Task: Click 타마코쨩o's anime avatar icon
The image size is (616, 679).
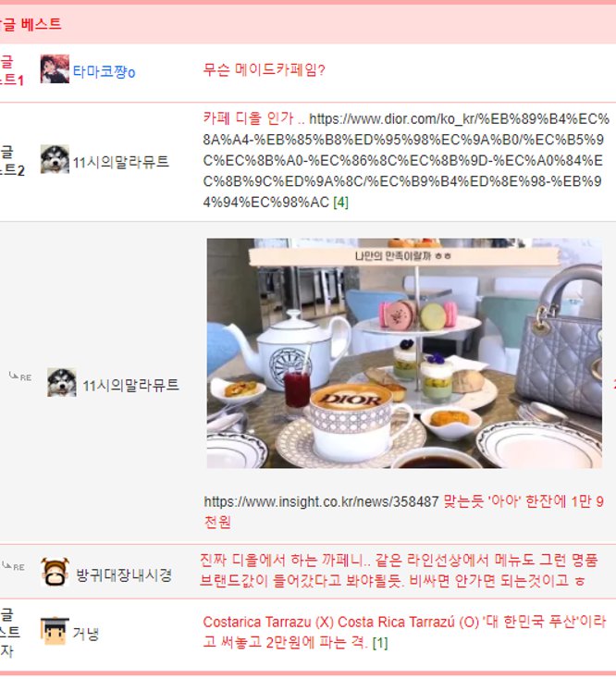Action: [x=55, y=68]
